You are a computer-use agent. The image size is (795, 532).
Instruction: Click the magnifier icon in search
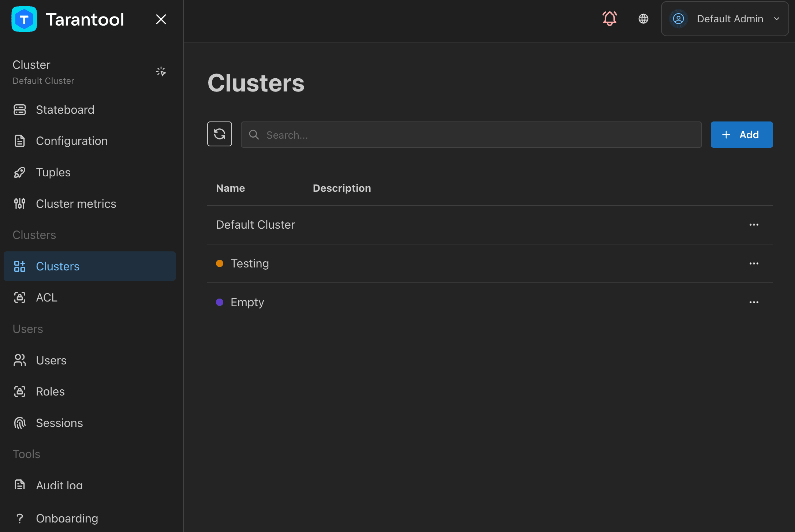pos(254,135)
